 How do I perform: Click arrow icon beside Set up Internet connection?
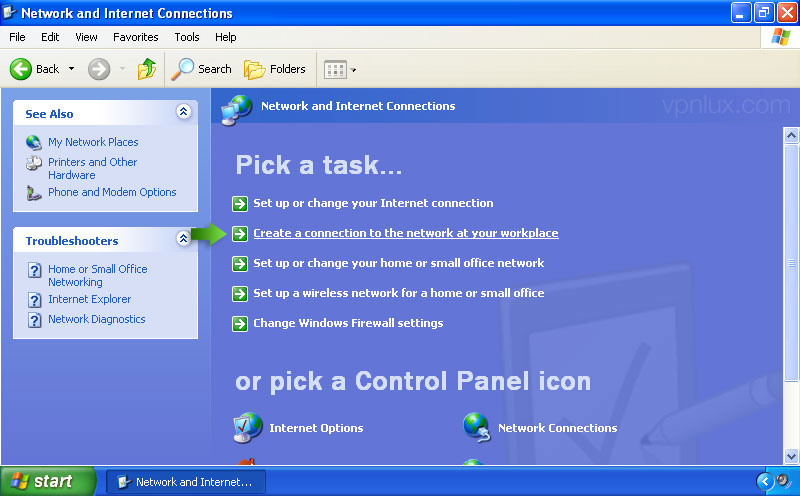pos(240,204)
